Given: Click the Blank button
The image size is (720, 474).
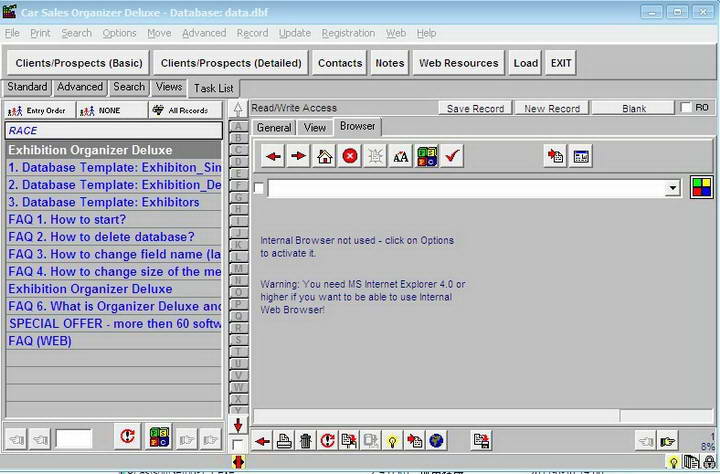Looking at the screenshot, I should 633,108.
